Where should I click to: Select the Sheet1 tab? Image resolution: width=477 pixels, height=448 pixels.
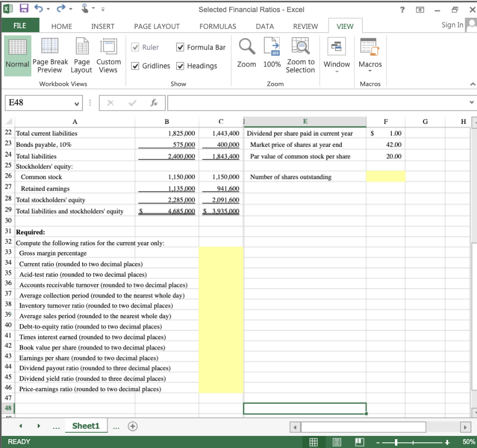point(86,426)
